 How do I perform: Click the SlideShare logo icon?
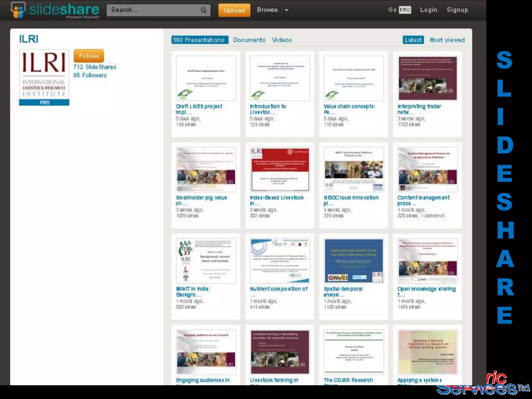tap(18, 10)
